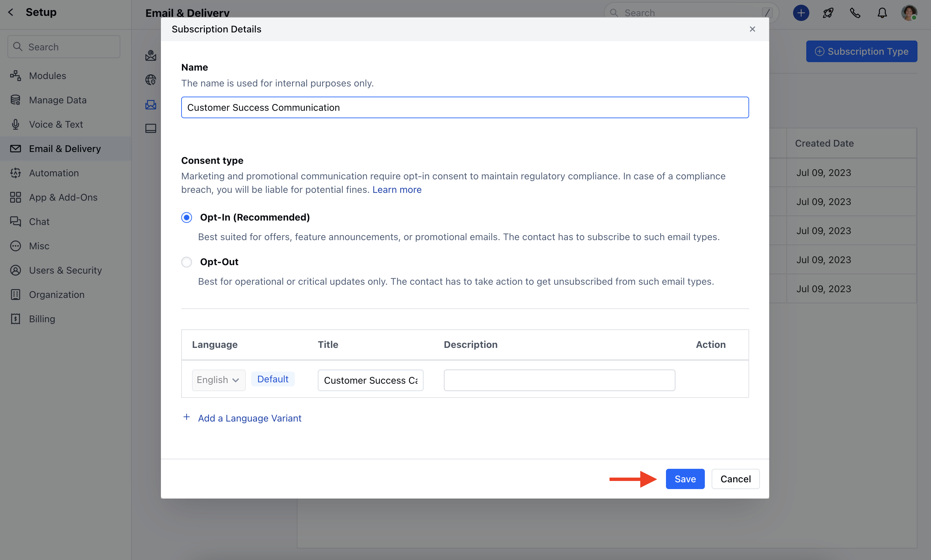This screenshot has height=560, width=931.
Task: Click the Save button
Action: tap(685, 479)
